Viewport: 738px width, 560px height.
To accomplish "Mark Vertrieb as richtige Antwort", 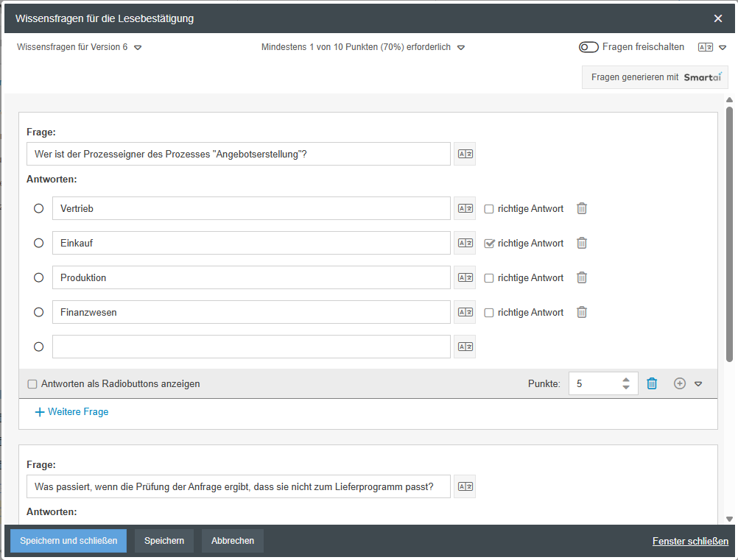I will [489, 209].
